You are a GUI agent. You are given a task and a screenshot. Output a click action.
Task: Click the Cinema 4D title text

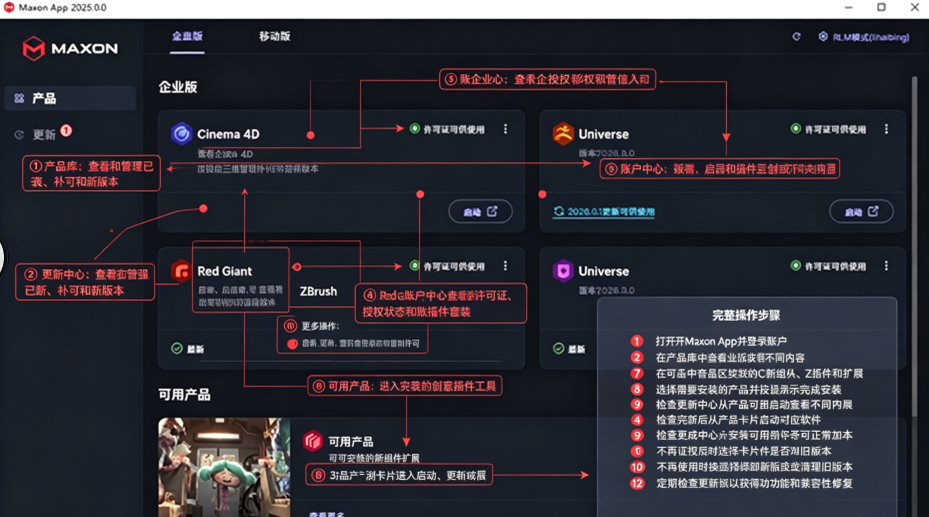(228, 134)
